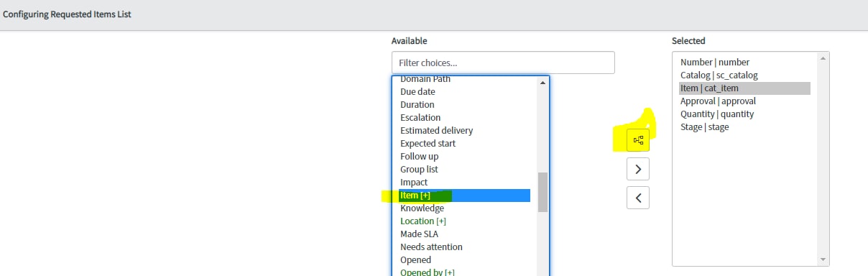This screenshot has height=276, width=868.
Task: Select Group list option
Action: click(x=465, y=170)
